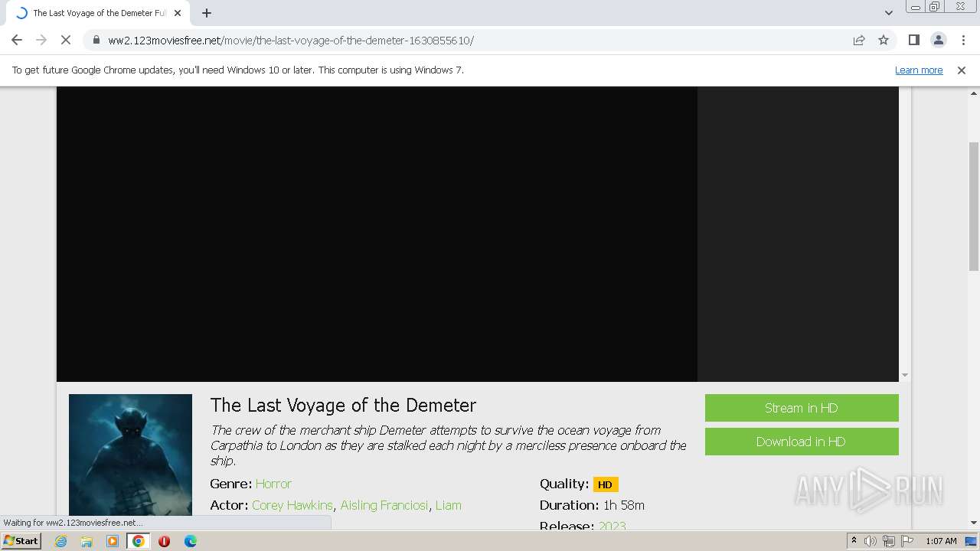Click the HD quality badge

coord(605,484)
